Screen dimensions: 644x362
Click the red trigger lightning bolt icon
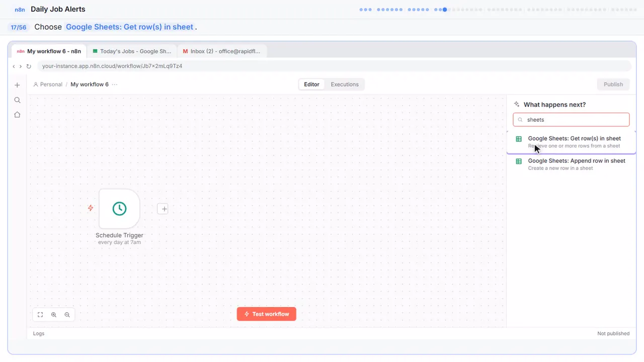point(91,208)
